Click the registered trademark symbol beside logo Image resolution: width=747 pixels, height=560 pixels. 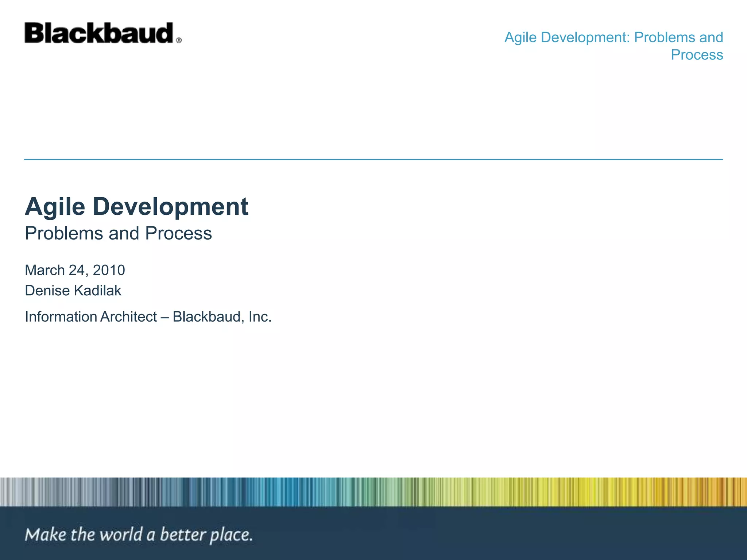coord(179,40)
